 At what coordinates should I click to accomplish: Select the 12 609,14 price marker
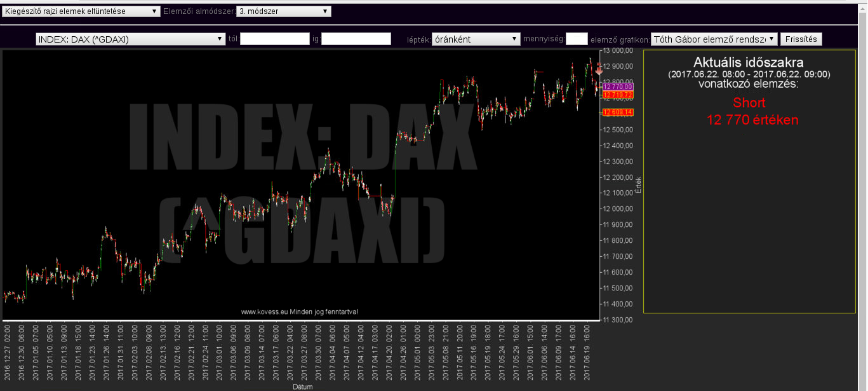click(617, 113)
